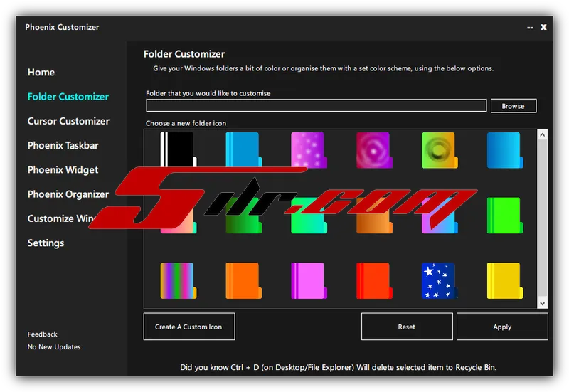The width and height of the screenshot is (569, 392).
Task: Choose the solid orange folder icon in bottom row
Action: tap(243, 280)
